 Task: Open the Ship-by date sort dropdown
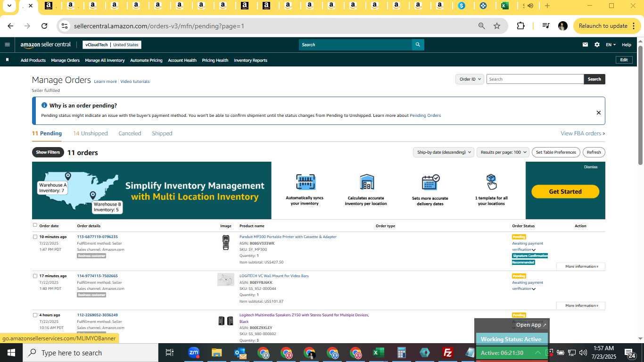tap(443, 152)
